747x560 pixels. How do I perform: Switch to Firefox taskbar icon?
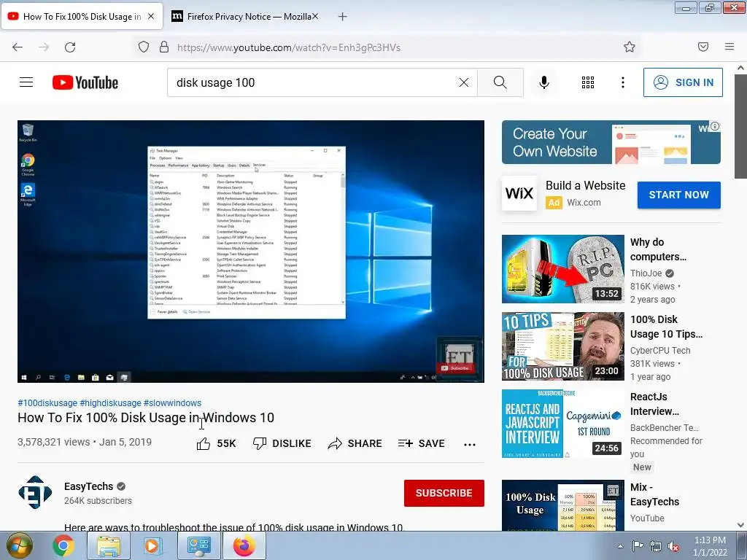(x=244, y=545)
